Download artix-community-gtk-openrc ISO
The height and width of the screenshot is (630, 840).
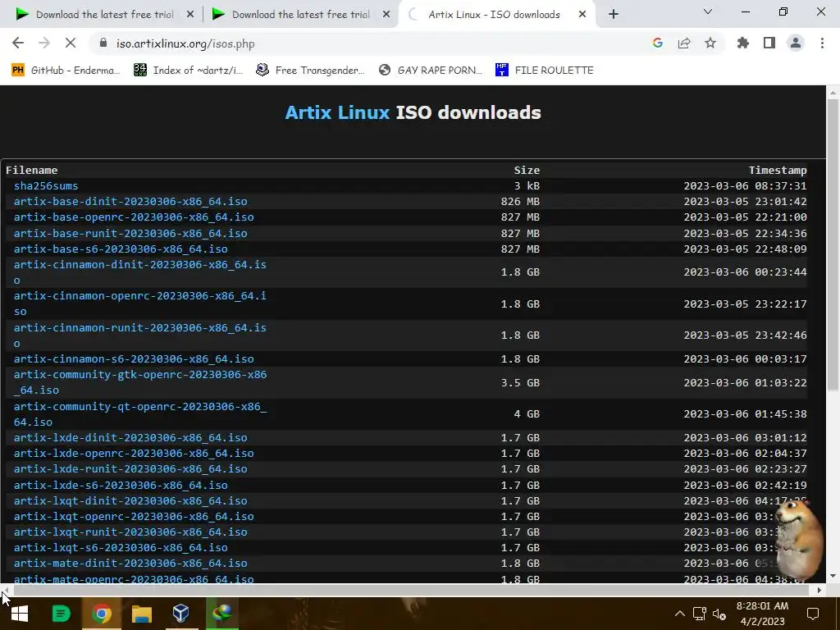click(140, 382)
